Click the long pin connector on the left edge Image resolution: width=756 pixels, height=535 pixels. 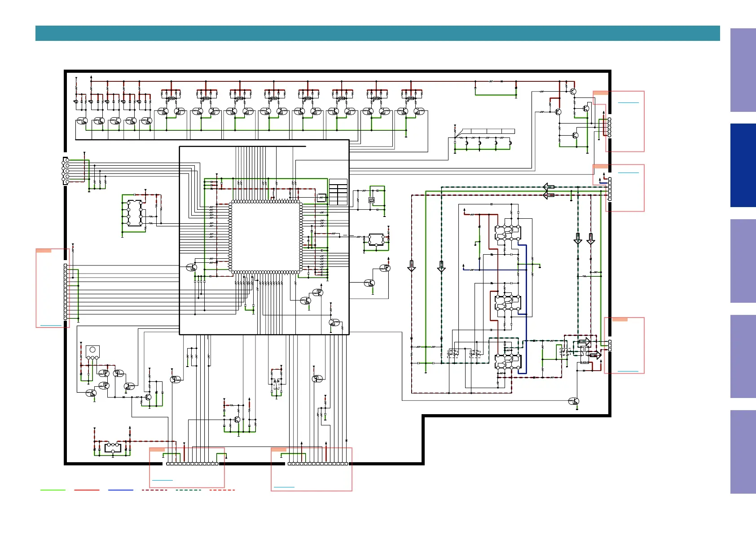[66, 292]
